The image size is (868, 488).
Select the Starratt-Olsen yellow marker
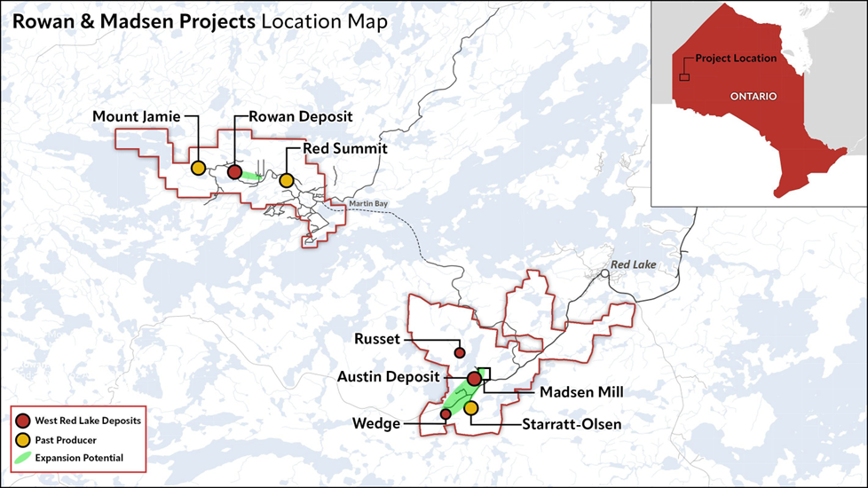click(471, 408)
